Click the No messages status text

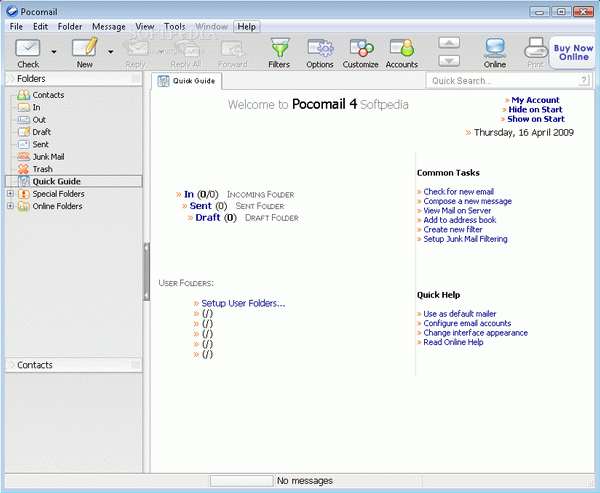305,481
